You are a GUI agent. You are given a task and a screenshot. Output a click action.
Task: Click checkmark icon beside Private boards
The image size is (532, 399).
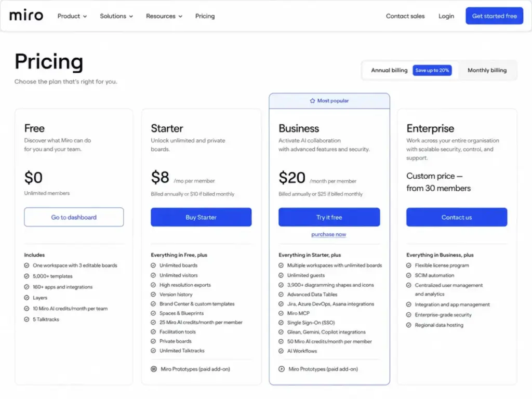coord(153,341)
